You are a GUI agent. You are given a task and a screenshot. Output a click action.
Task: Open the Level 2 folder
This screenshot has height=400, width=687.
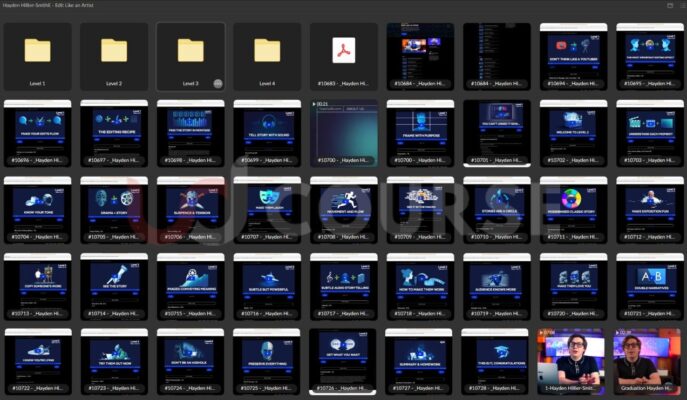click(114, 51)
